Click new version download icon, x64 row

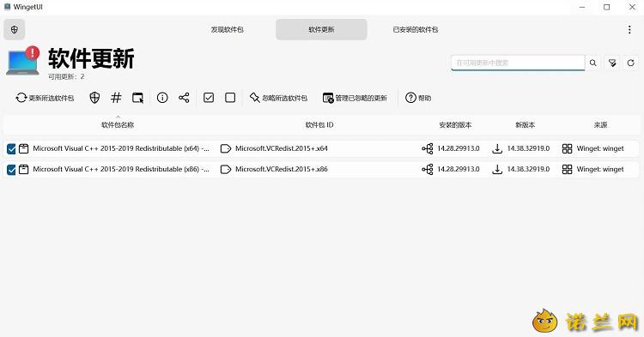(x=497, y=148)
